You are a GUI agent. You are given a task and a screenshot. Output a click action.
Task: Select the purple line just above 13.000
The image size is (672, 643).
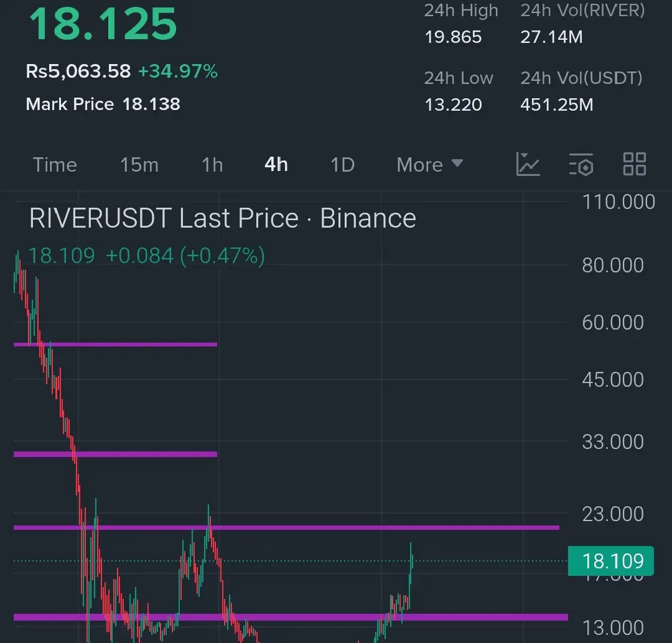pyautogui.click(x=291, y=617)
